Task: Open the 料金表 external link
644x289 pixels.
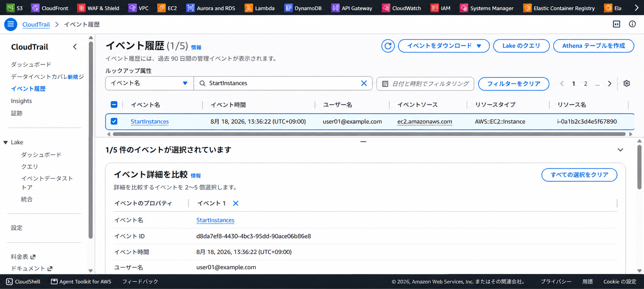Action: point(23,257)
